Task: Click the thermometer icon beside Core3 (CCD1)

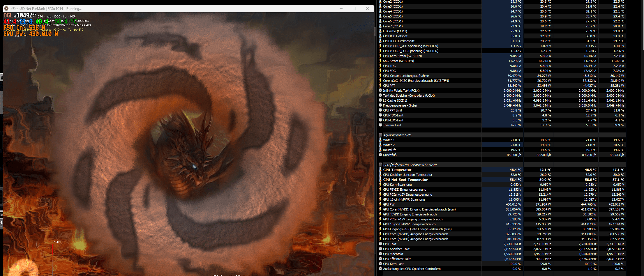Action: 380,6
